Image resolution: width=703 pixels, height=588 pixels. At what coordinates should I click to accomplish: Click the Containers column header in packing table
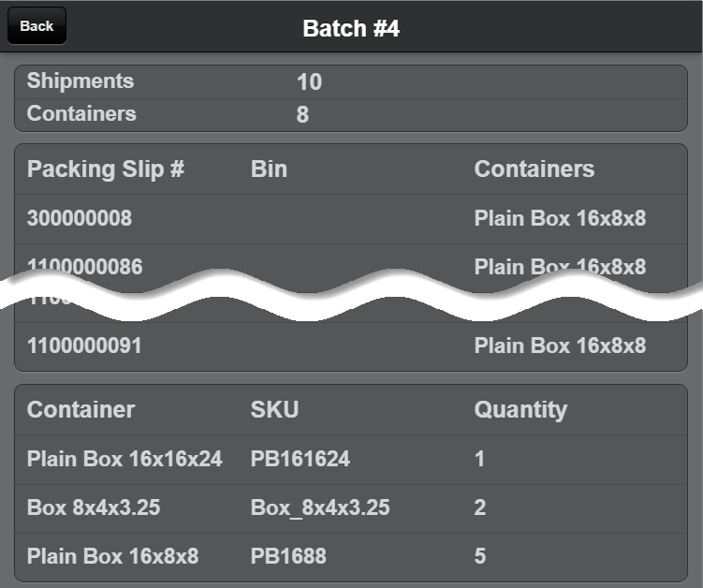[x=534, y=169]
